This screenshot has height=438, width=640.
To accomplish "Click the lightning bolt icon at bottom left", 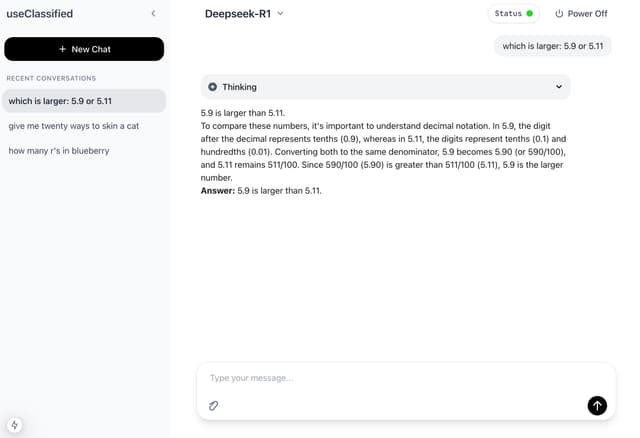I will click(x=15, y=425).
